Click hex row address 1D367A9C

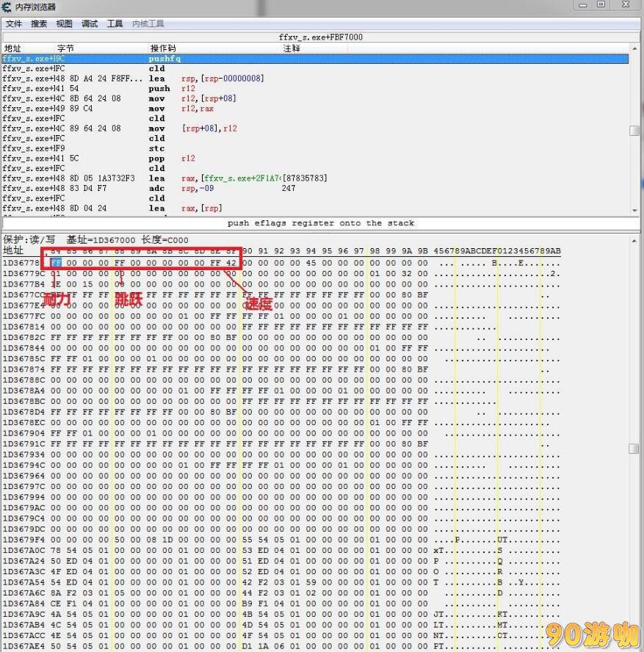(x=23, y=615)
